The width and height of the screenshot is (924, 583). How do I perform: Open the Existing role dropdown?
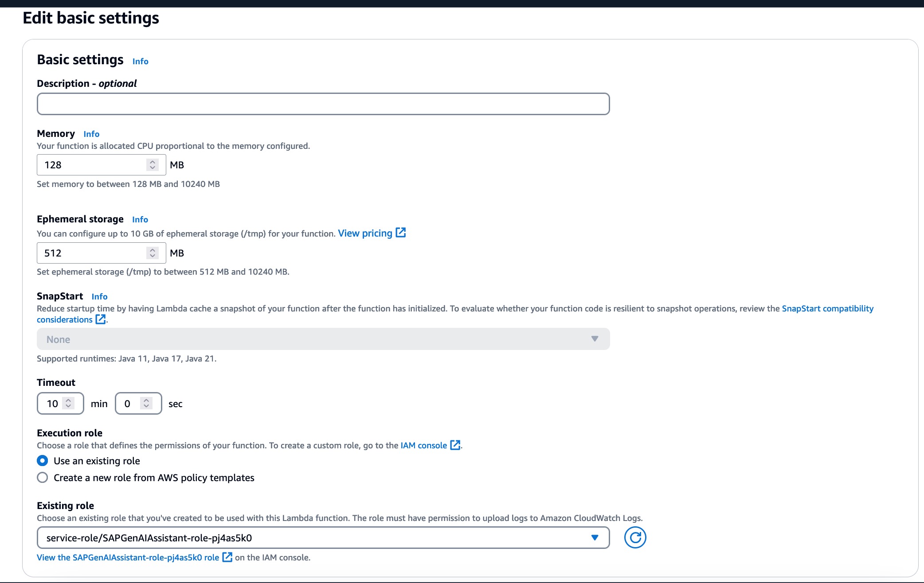coord(323,537)
